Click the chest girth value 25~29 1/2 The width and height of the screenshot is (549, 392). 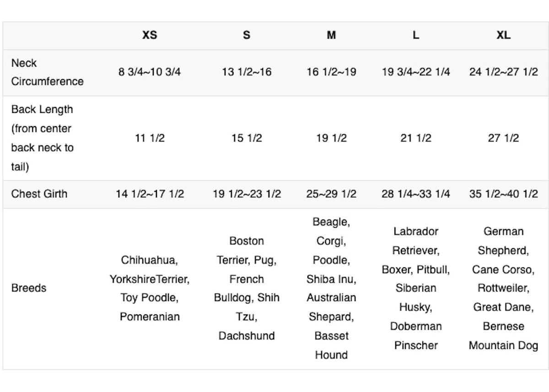click(x=331, y=194)
